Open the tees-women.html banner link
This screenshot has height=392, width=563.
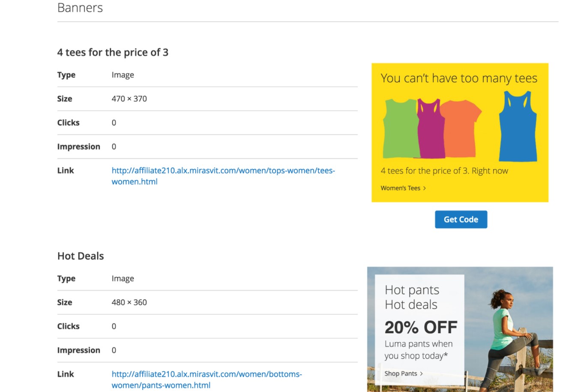[223, 176]
